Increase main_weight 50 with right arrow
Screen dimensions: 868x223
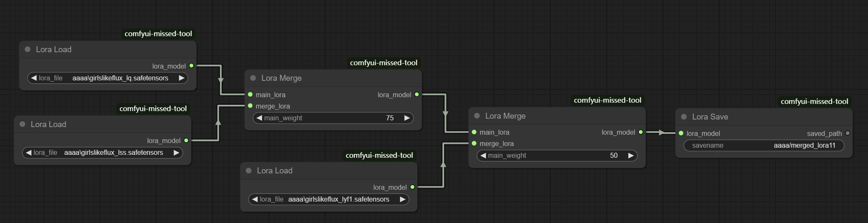(631, 155)
